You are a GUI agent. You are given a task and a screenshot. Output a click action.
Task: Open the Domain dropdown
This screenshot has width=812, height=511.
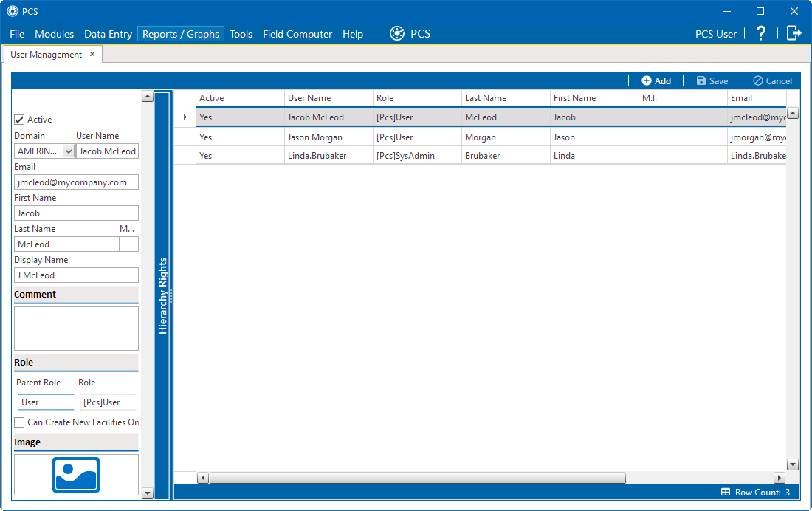[68, 151]
